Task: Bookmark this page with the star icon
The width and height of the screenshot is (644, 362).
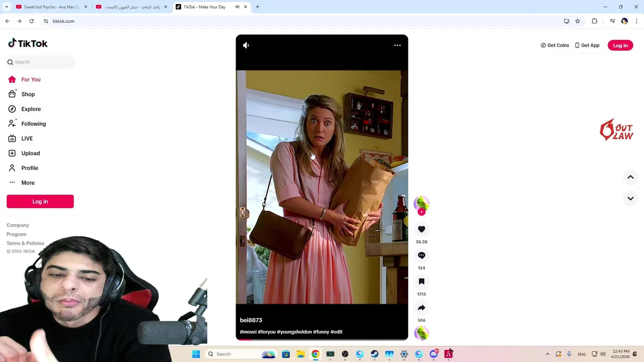Action: point(578,21)
